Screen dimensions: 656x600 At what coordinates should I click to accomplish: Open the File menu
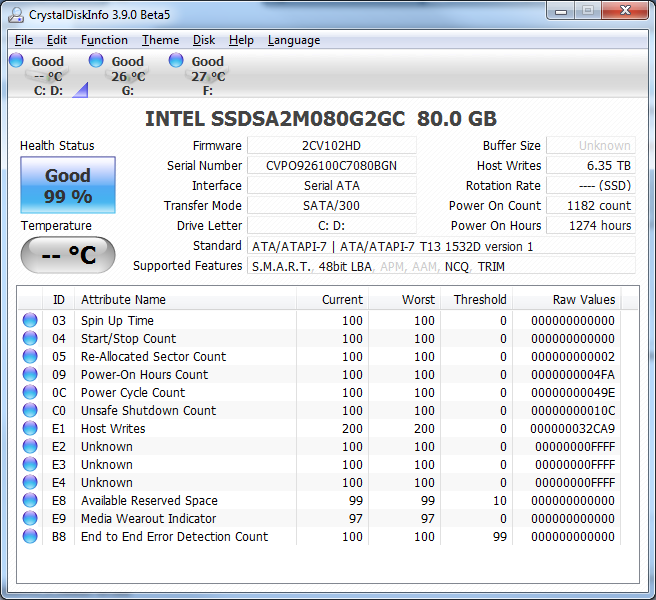tap(24, 40)
